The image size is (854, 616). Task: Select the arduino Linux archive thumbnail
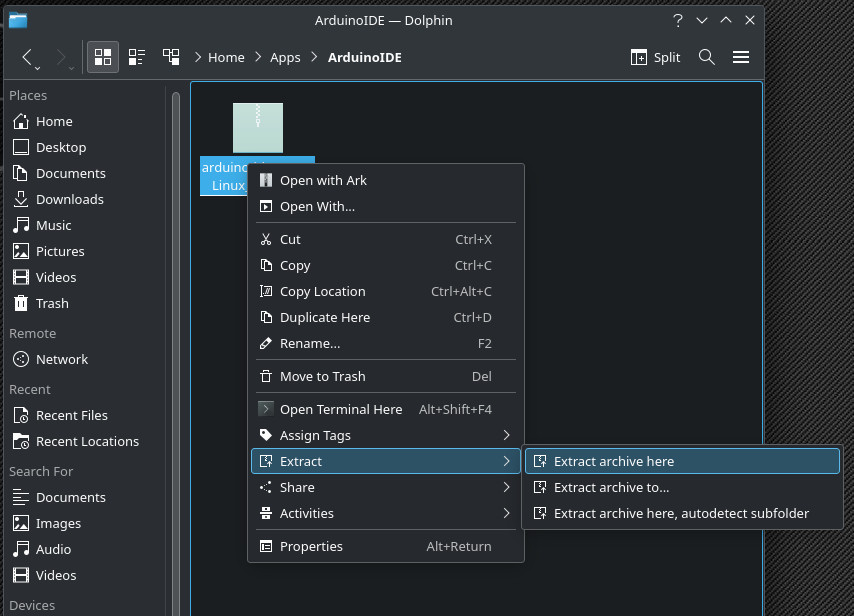tap(256, 127)
